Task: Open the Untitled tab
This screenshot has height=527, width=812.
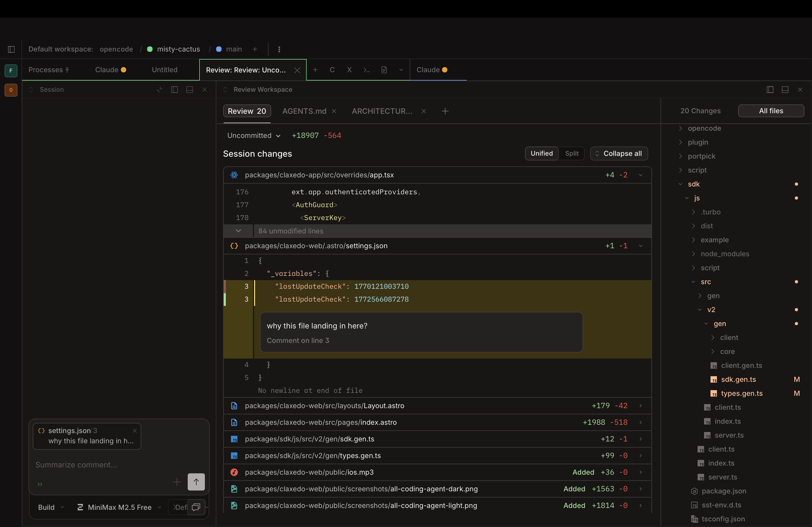Action: pos(164,70)
